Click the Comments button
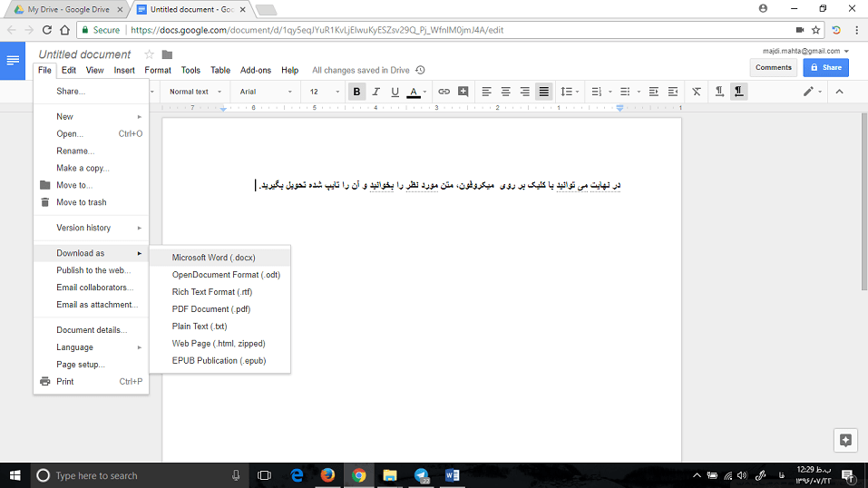 773,67
